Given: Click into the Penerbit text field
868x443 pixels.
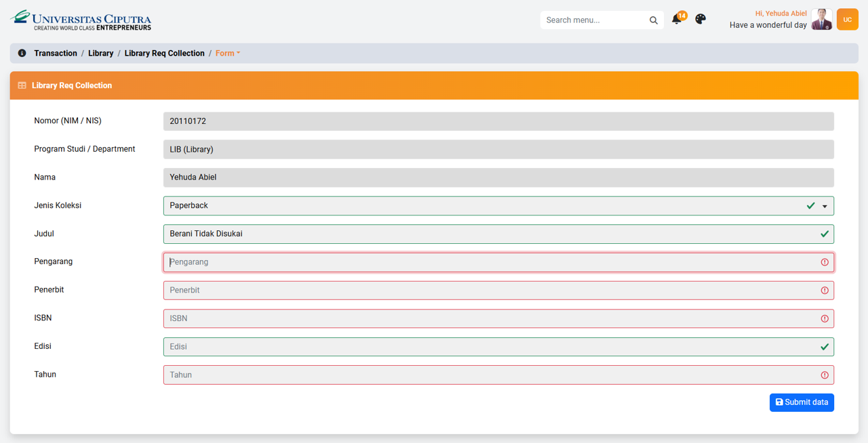Looking at the screenshot, I should click(488, 291).
